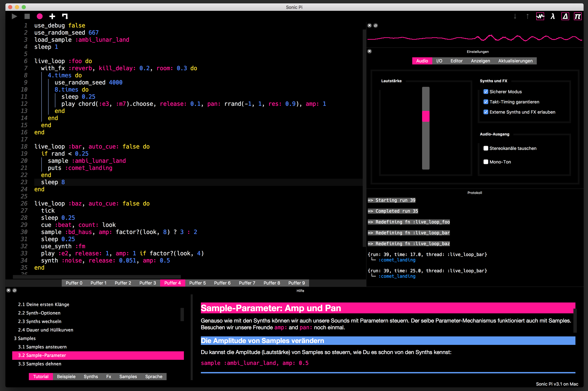The height and width of the screenshot is (391, 588).
Task: Toggle Takt-Timing garantieren checkbox
Action: (486, 102)
